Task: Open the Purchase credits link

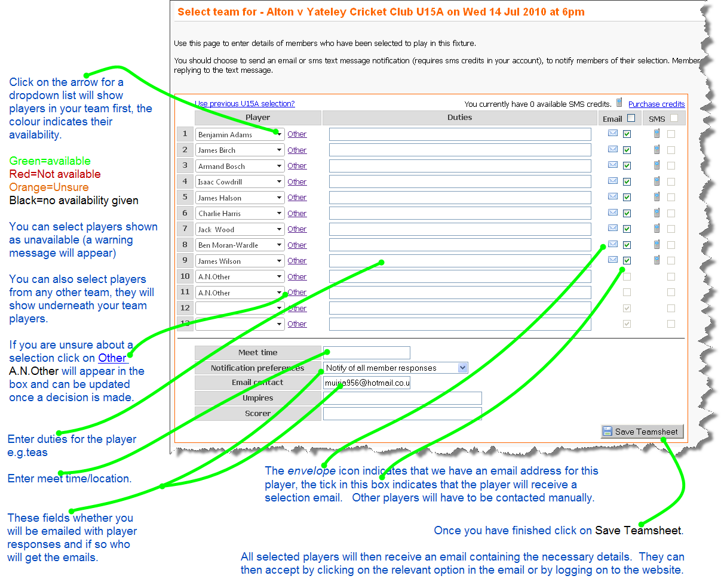Action: click(656, 104)
